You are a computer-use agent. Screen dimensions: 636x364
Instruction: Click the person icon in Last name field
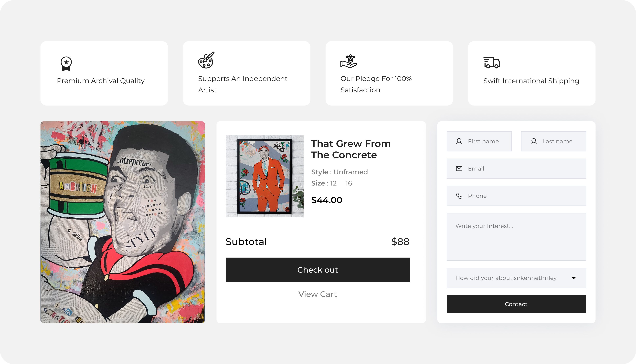pyautogui.click(x=533, y=141)
